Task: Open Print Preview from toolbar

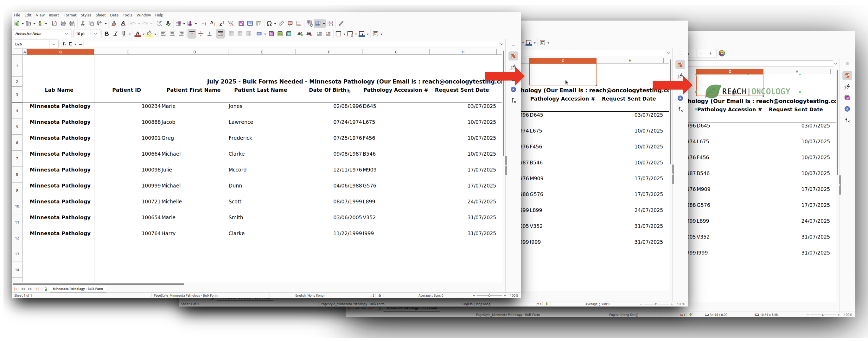Action: tap(72, 23)
